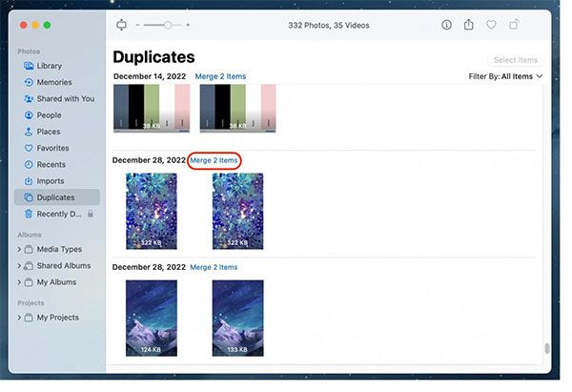Click the Rotate icon in toolbar
The image size is (572, 392).
514,25
